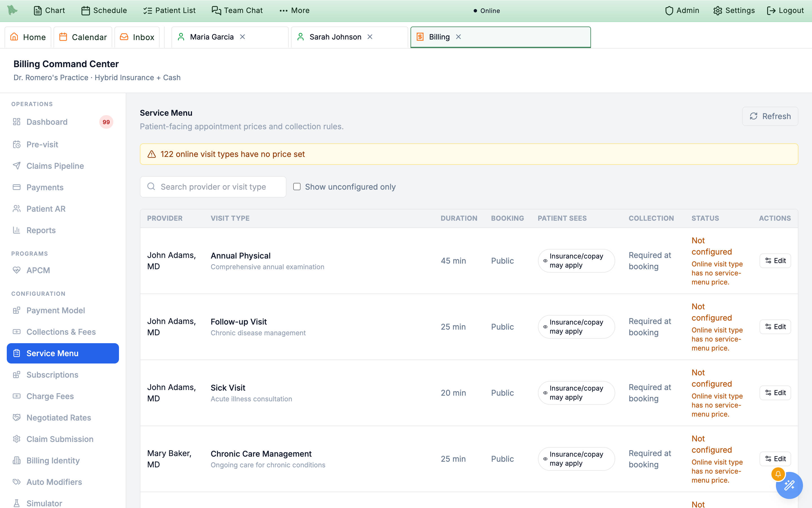Open Negotiated Rates
This screenshot has height=508, width=812.
63,418
